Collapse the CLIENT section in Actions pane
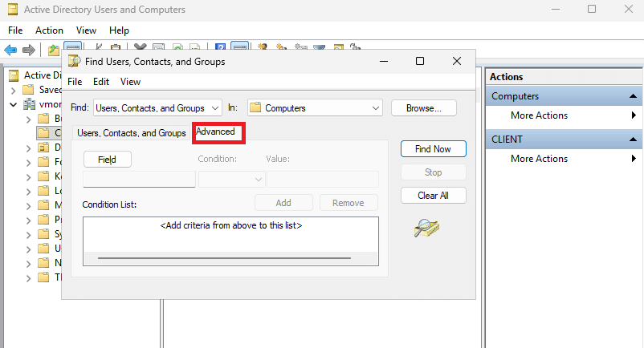The height and width of the screenshot is (348, 644). 633,140
